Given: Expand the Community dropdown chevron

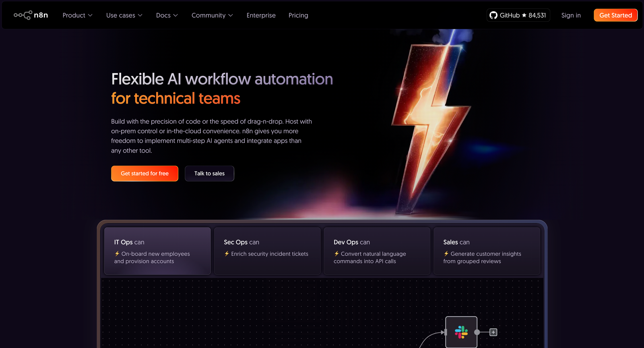Looking at the screenshot, I should [231, 15].
